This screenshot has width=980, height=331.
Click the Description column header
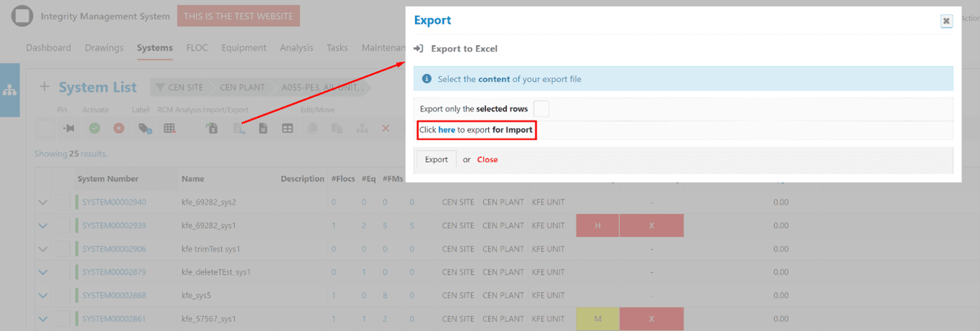pos(302,178)
